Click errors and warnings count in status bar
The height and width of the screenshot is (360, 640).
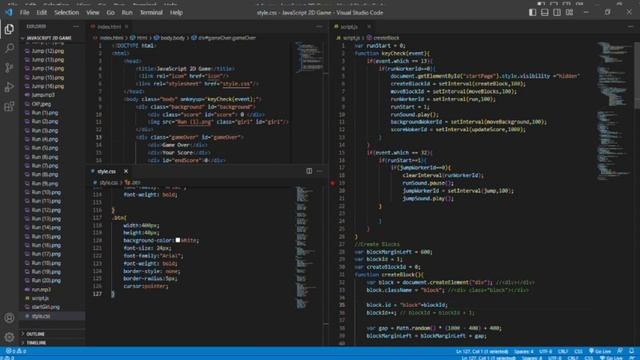[x=16, y=351]
